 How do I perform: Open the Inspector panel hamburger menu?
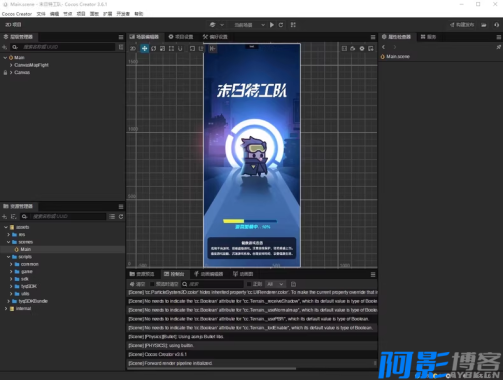499,37
